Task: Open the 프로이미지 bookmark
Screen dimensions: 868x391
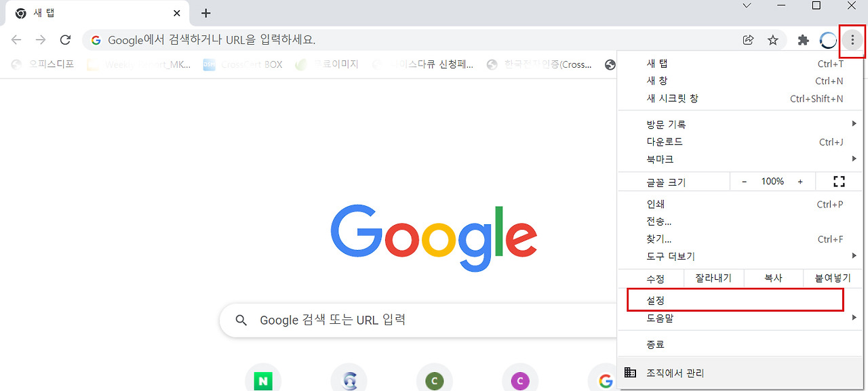Action: [x=327, y=64]
